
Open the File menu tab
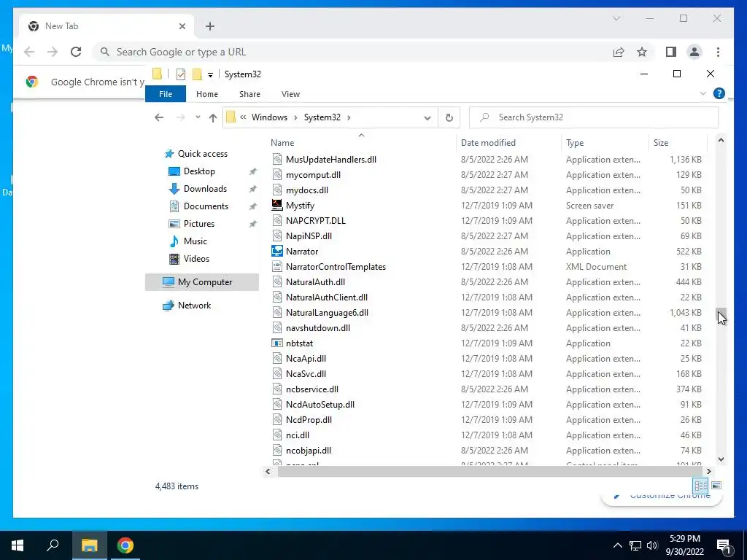166,94
